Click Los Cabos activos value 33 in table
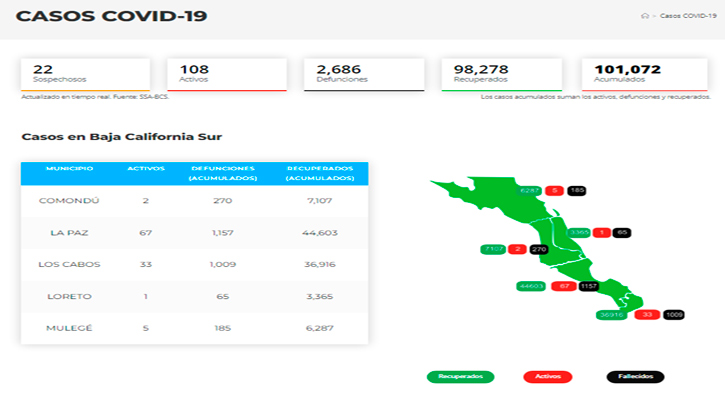This screenshot has height=400, width=725. (146, 265)
